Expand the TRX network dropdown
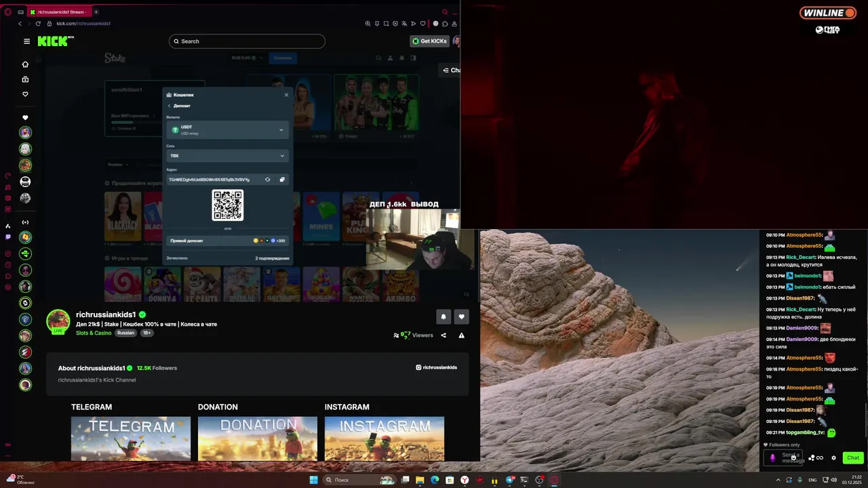This screenshot has width=868, height=488. coord(228,156)
